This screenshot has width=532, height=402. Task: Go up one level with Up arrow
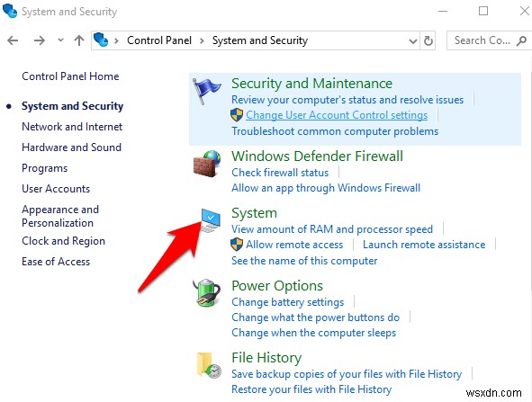pyautogui.click(x=79, y=40)
